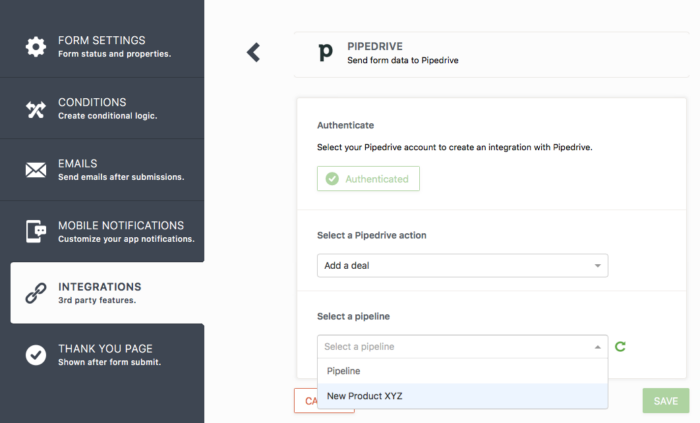The width and height of the screenshot is (700, 423).
Task: Click the back arrow chevron
Action: (x=253, y=52)
